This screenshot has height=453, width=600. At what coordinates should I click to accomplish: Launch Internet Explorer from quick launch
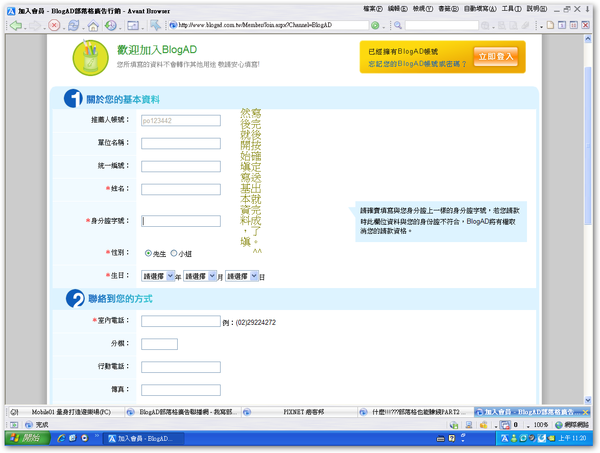click(x=61, y=438)
